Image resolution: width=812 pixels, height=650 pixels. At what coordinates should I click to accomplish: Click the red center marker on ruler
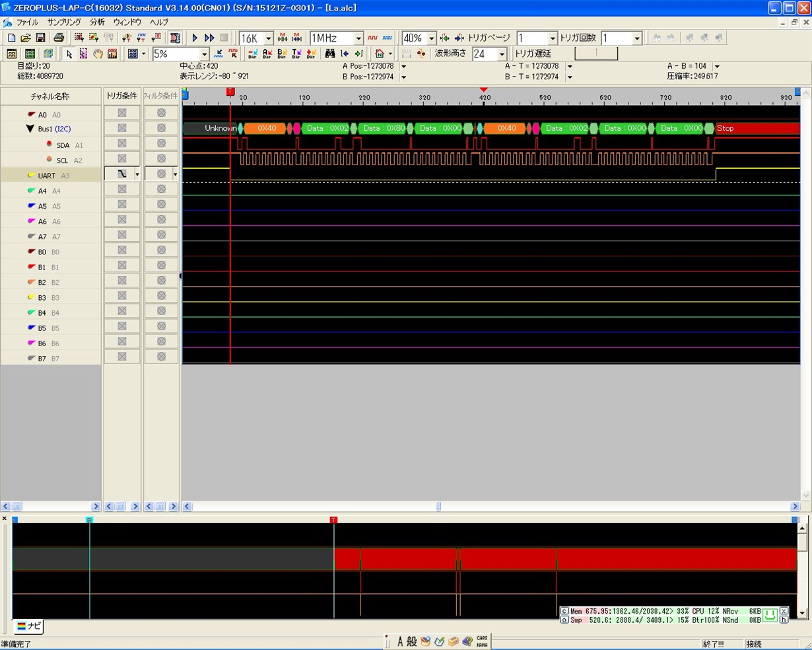click(484, 89)
